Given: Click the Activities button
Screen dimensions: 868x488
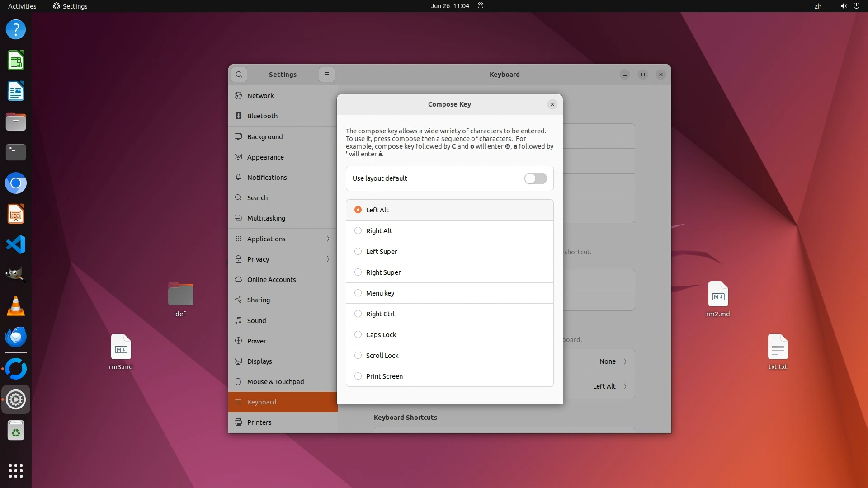Looking at the screenshot, I should [22, 6].
